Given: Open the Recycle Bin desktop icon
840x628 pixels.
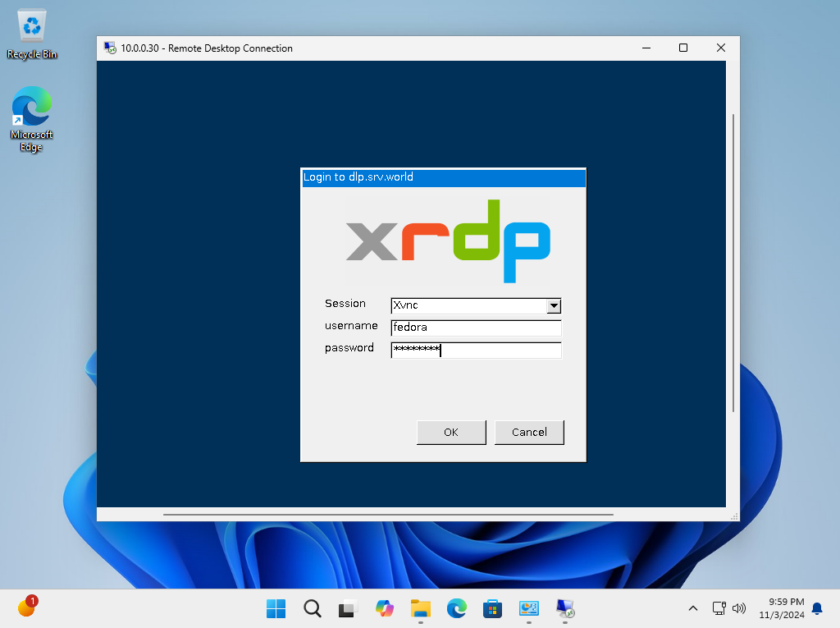Looking at the screenshot, I should pos(32,34).
